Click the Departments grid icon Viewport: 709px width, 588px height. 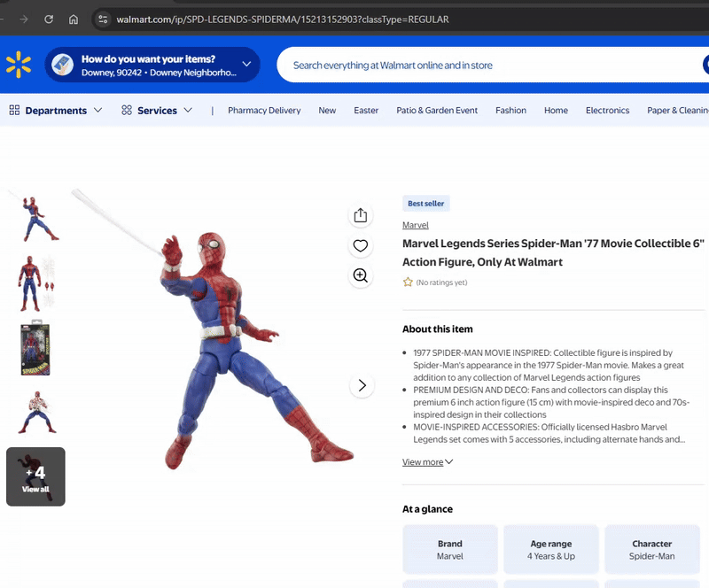coord(14,110)
